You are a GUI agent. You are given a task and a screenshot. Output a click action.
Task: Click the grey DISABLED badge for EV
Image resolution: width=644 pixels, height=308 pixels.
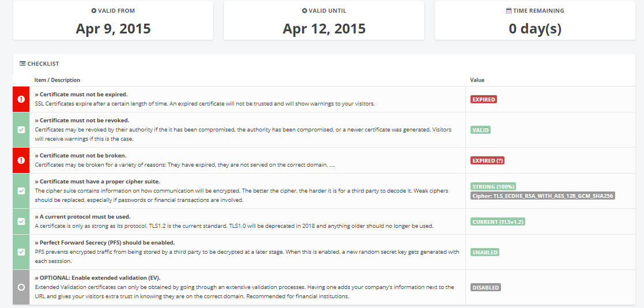(485, 287)
